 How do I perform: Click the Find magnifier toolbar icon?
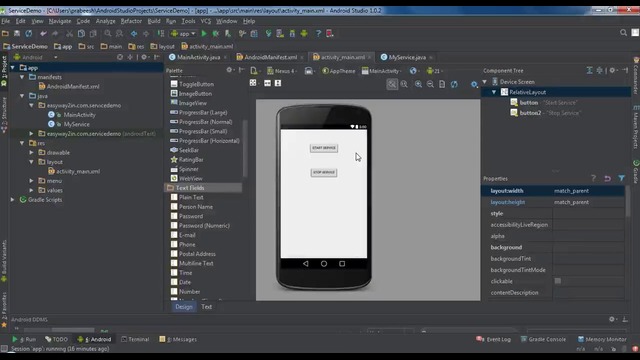tap(107, 33)
